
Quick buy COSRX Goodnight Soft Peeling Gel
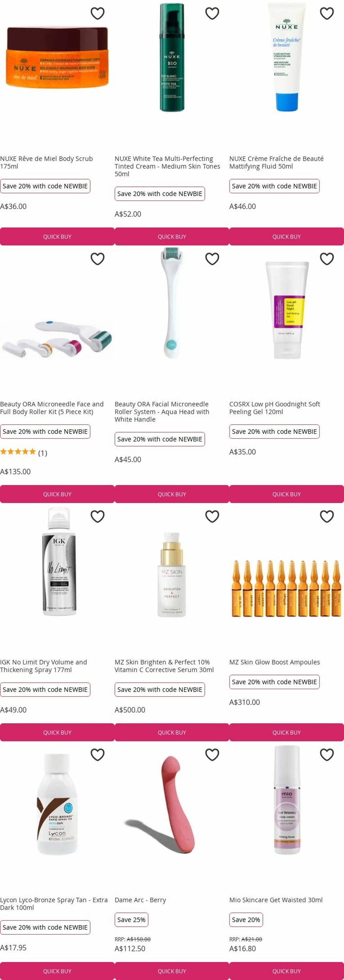(287, 494)
